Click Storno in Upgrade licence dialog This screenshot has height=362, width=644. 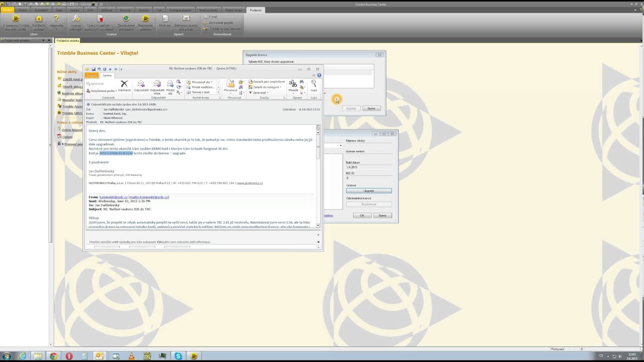[x=371, y=109]
